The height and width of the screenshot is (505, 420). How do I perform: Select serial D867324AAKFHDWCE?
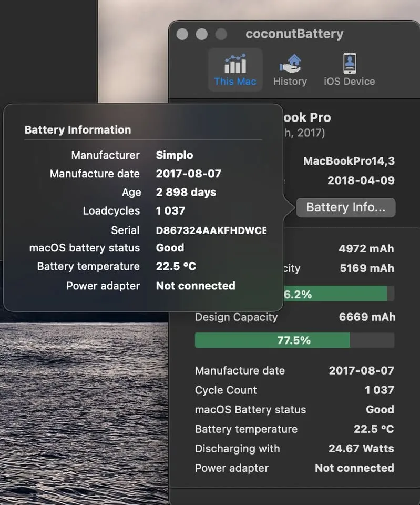click(211, 230)
